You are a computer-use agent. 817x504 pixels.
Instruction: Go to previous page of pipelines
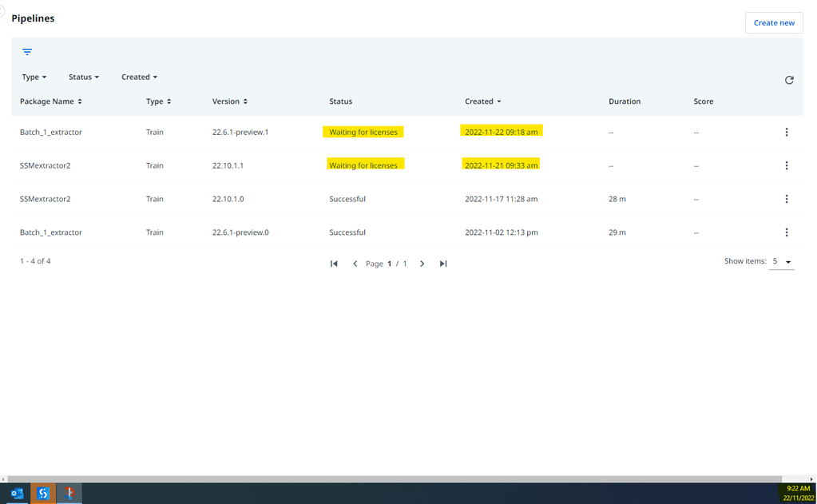point(355,263)
